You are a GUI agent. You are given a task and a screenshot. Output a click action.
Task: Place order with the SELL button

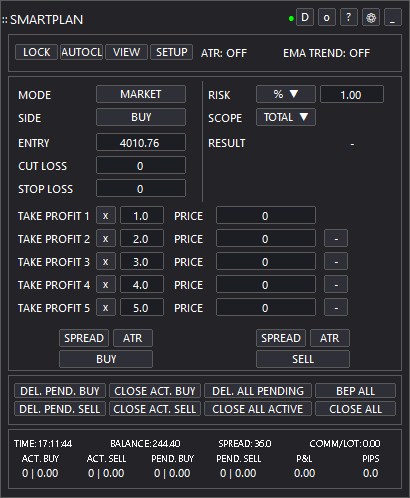[303, 359]
